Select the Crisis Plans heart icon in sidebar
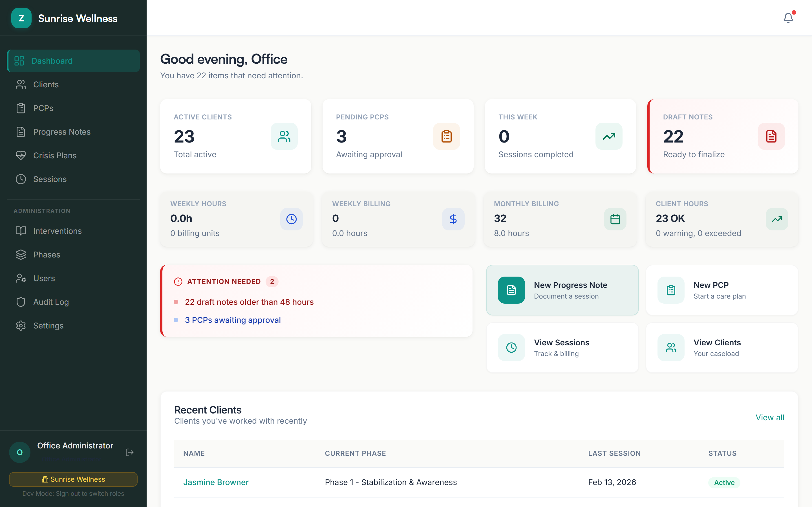Viewport: 812px width, 507px height. (x=21, y=155)
